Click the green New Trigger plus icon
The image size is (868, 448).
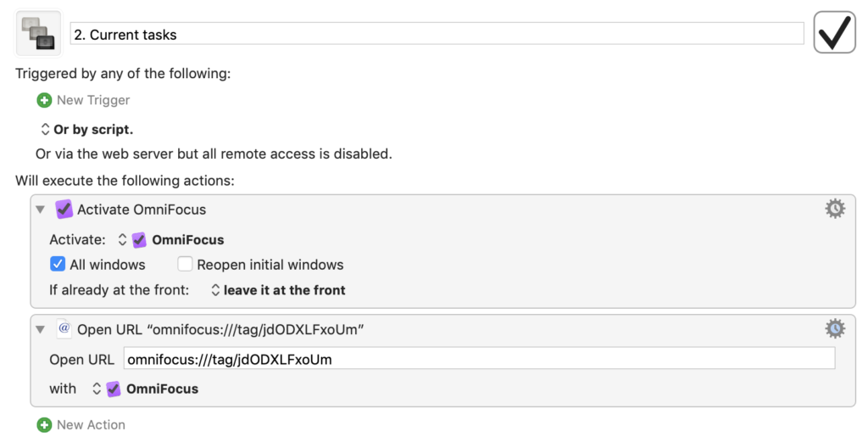[44, 100]
